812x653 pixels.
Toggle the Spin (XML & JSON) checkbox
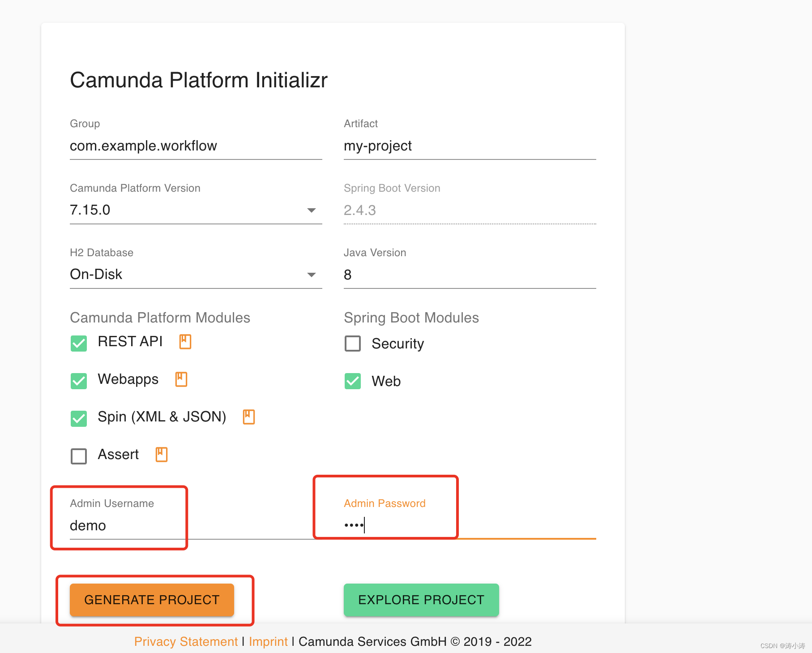pos(79,419)
